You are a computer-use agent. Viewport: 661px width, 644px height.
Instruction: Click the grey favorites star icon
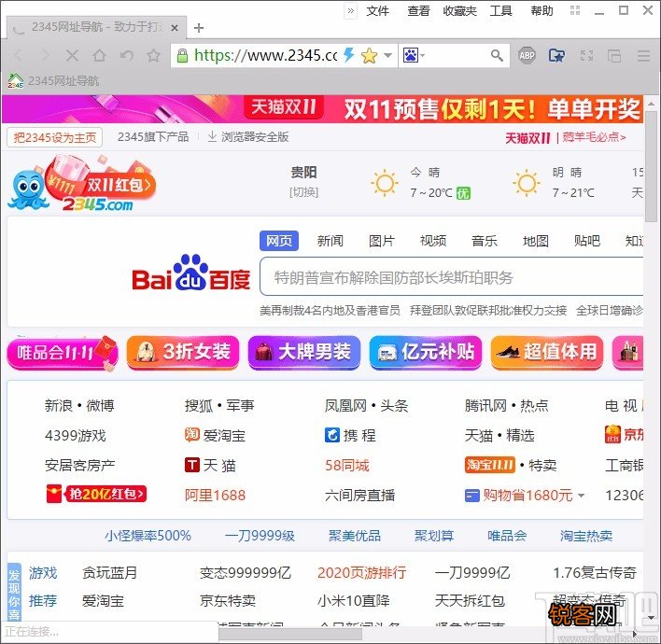tap(153, 55)
